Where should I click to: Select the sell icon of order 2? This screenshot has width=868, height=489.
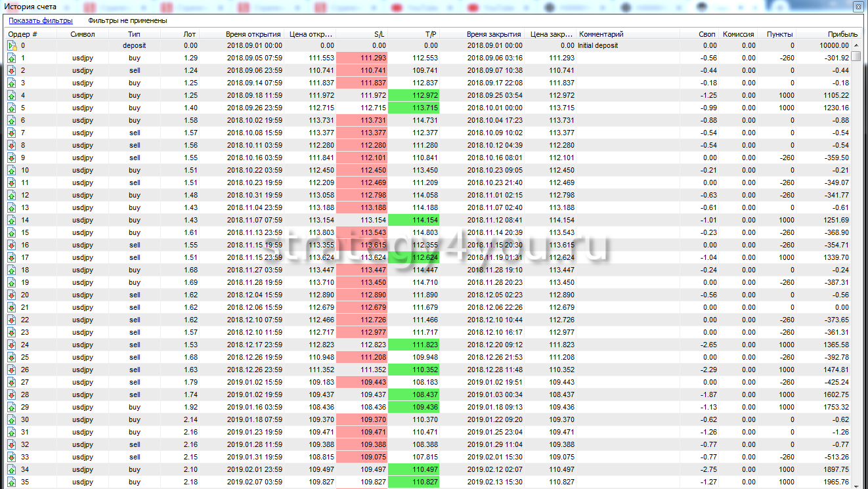point(12,71)
